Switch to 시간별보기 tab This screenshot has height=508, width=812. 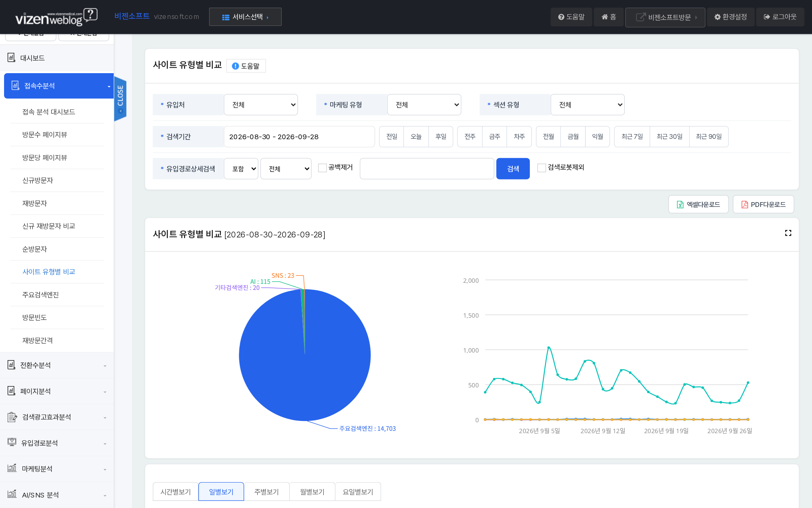tap(176, 491)
